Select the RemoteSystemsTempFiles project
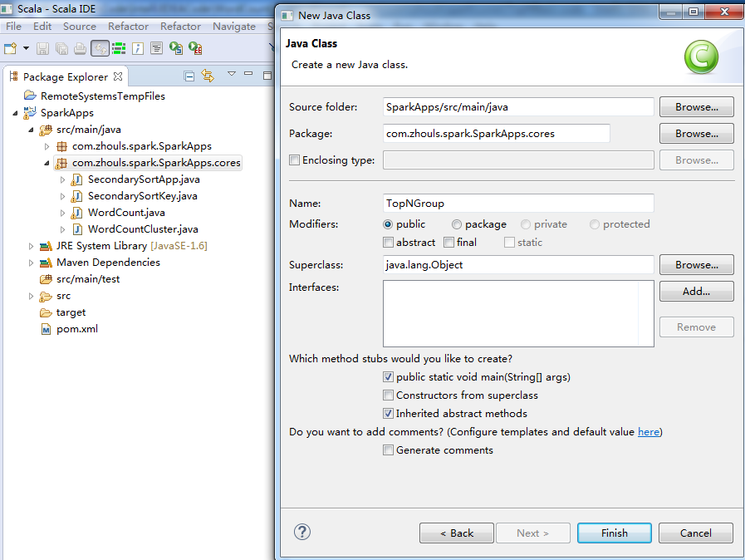The width and height of the screenshot is (745, 560). pyautogui.click(x=103, y=96)
